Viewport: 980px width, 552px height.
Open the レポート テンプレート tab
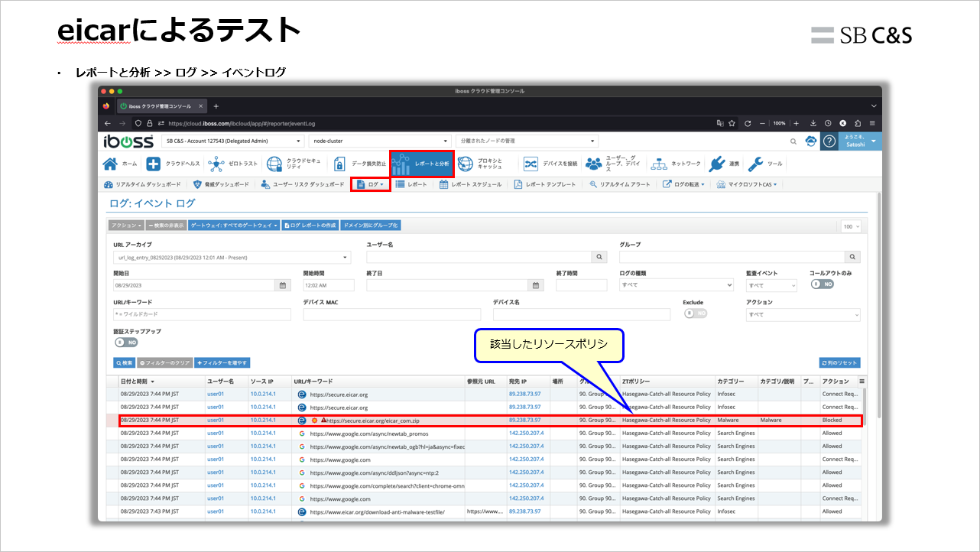click(545, 184)
